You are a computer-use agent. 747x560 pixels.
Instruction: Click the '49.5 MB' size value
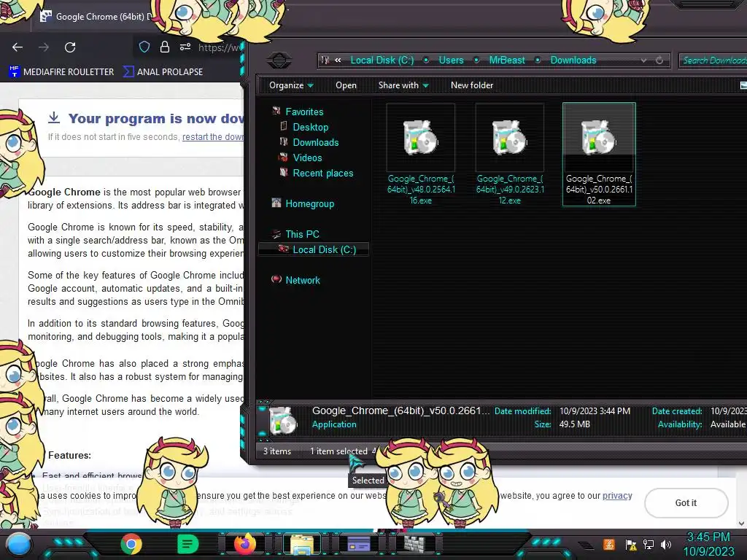tap(575, 424)
